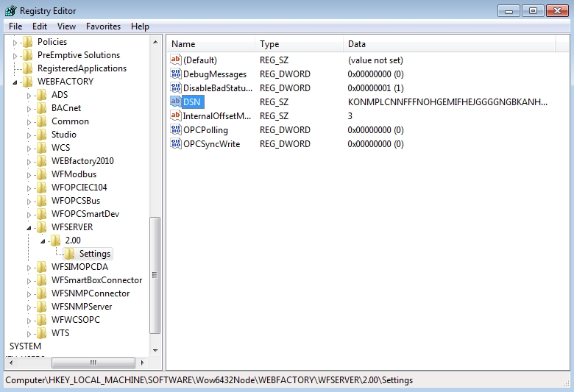This screenshot has width=574, height=392.
Task: Expand the BACnet key arrow
Action: 29,108
